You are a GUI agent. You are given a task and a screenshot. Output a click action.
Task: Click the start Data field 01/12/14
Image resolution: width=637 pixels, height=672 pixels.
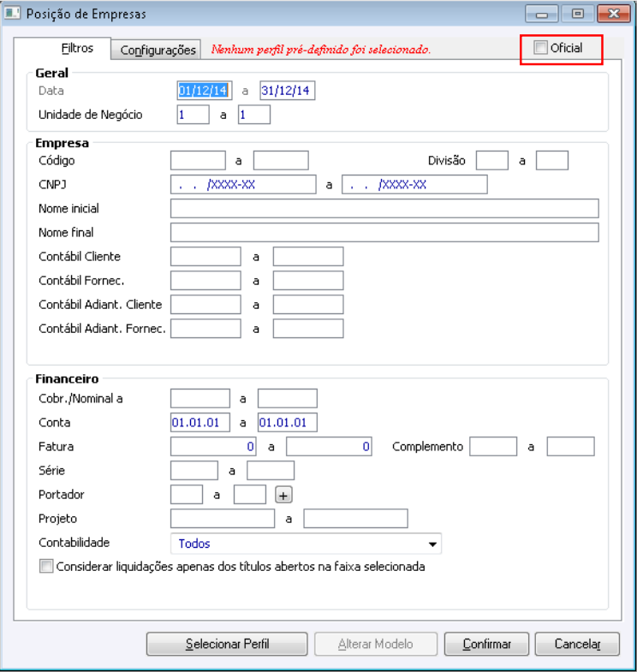coord(205,91)
